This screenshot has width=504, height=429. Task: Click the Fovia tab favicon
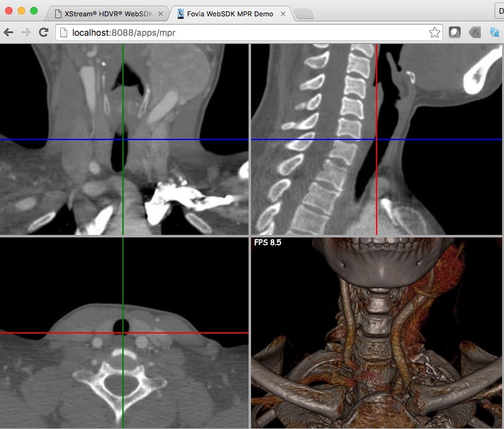(x=181, y=13)
